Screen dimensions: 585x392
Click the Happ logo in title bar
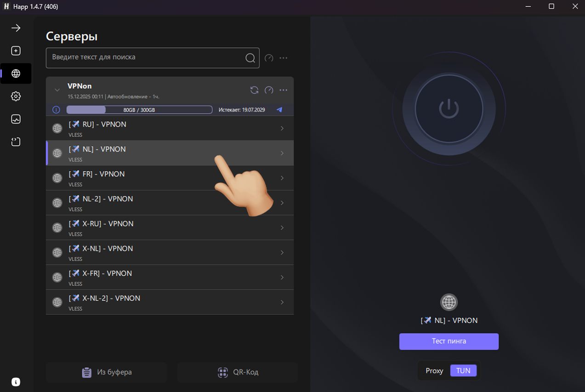coord(6,6)
